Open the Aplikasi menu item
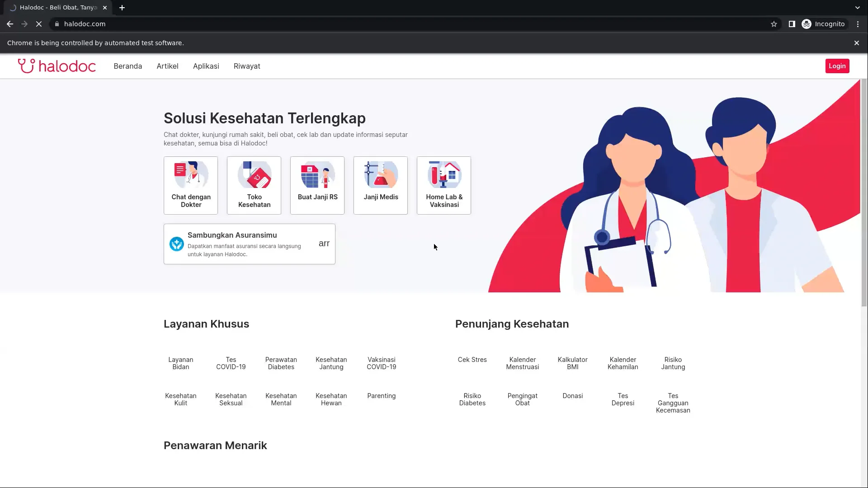The image size is (868, 488). pos(206,66)
